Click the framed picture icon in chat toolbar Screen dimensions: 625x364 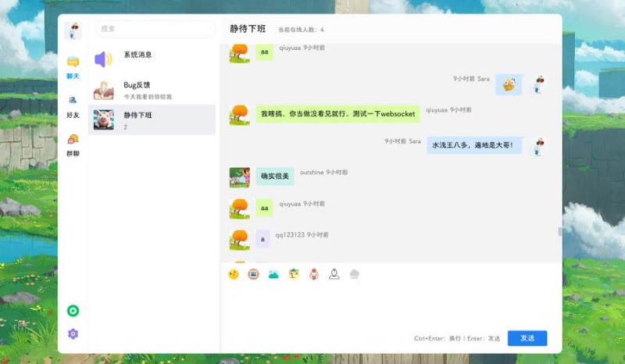pyautogui.click(x=253, y=274)
